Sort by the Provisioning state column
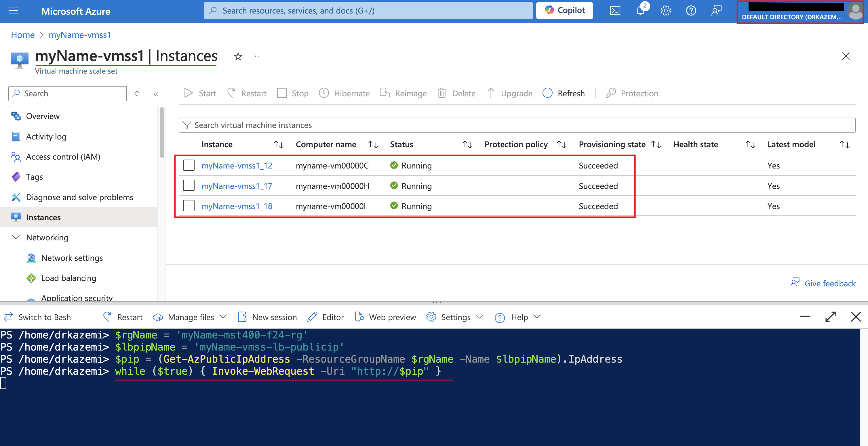 click(656, 144)
